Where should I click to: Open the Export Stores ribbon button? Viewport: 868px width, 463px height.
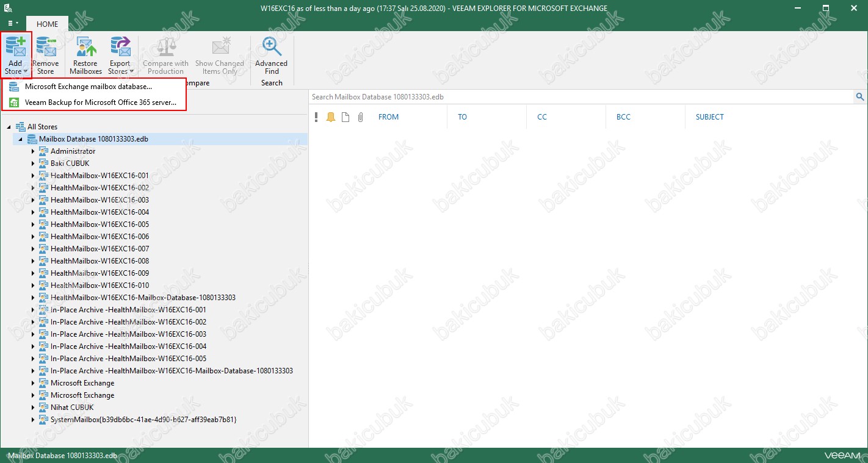pyautogui.click(x=120, y=55)
